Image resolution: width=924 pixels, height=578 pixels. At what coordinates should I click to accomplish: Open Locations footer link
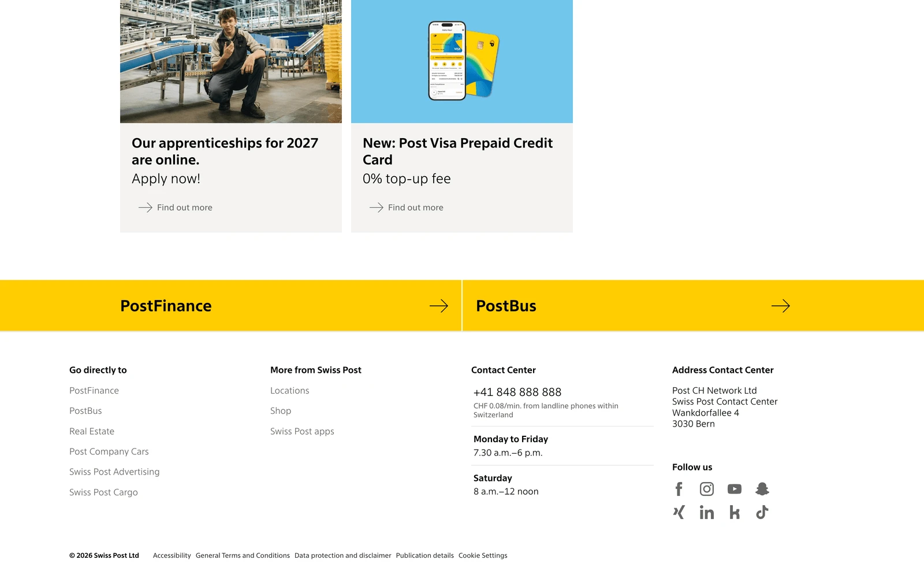pyautogui.click(x=290, y=391)
